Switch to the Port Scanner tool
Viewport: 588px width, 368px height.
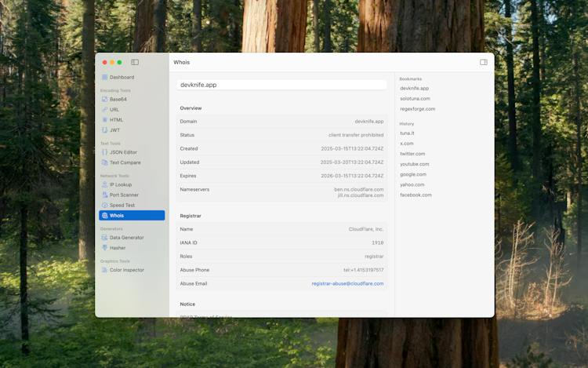coord(132,195)
